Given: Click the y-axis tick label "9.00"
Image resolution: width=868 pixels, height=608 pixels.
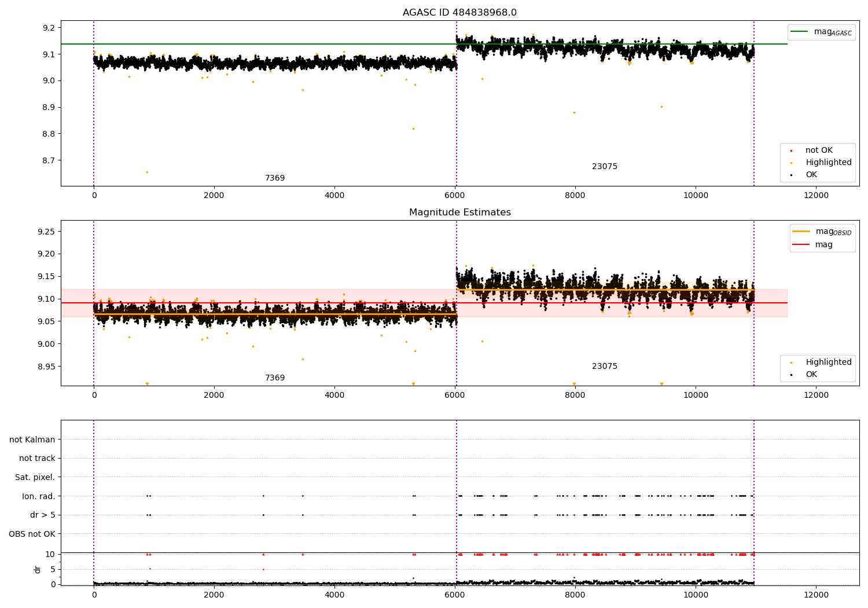Looking at the screenshot, I should coord(46,344).
